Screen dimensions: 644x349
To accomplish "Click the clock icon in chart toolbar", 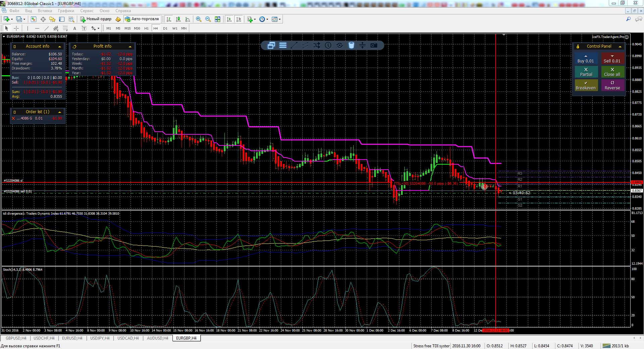I will (328, 45).
